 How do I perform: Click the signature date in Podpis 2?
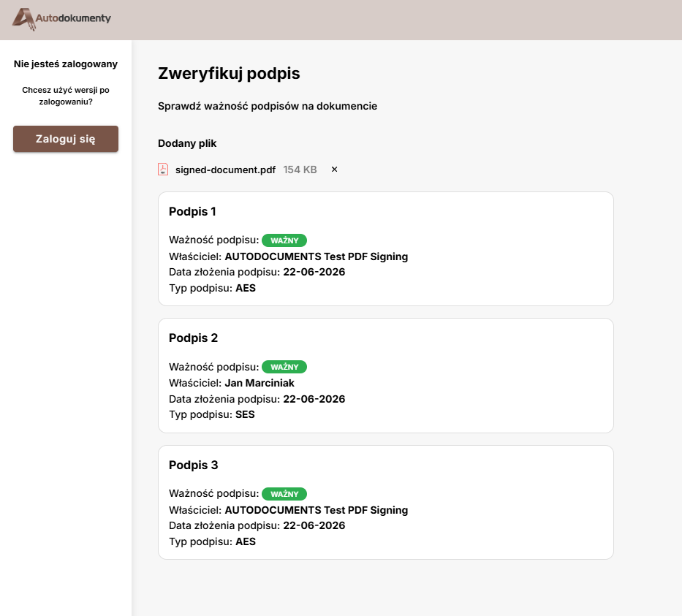pos(314,399)
